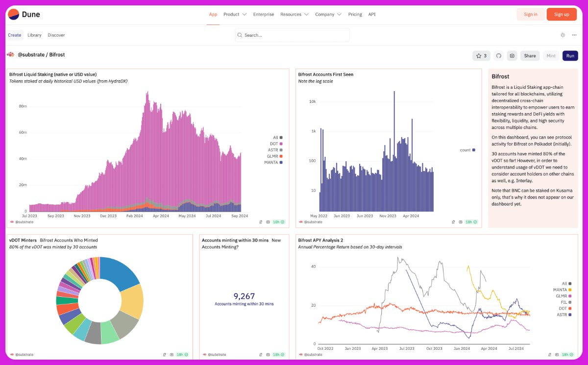Click embed icon under Bifrost Liquid Staking chart

pyautogui.click(x=268, y=222)
